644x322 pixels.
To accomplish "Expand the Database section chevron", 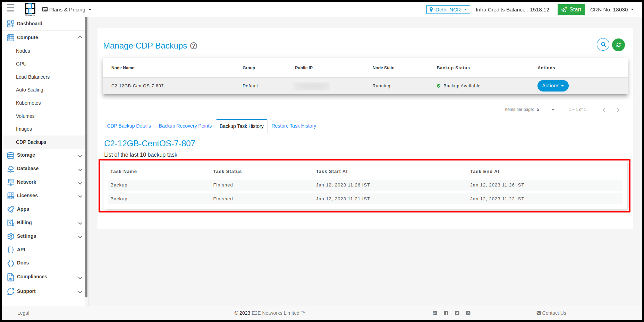I will [x=80, y=170].
